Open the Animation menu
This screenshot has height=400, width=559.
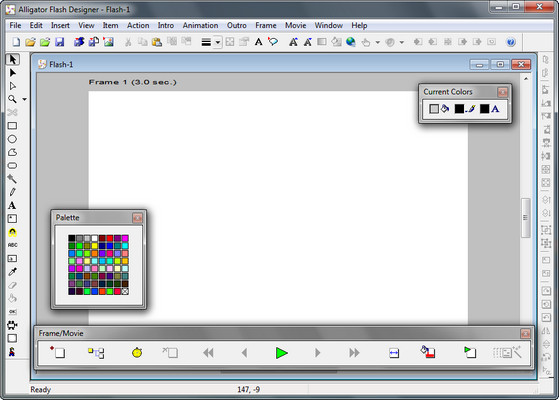(x=200, y=25)
